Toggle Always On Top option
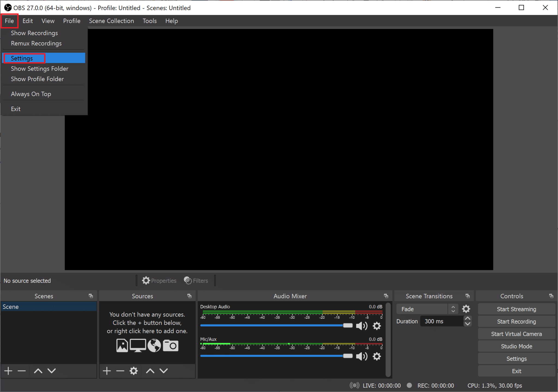The height and width of the screenshot is (392, 558). [31, 94]
